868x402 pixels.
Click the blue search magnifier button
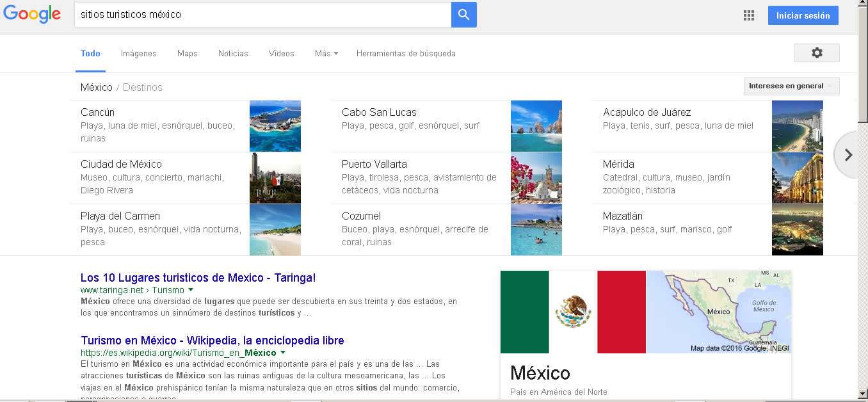[x=464, y=15]
